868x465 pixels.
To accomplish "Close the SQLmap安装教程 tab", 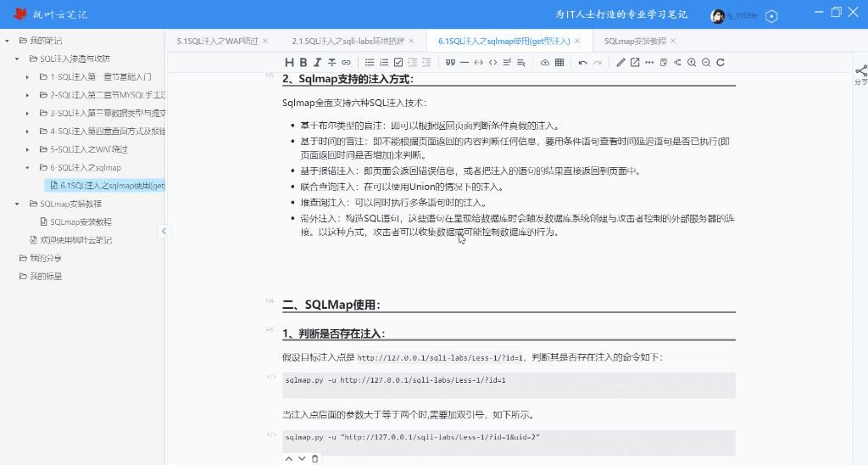I will pyautogui.click(x=673, y=41).
